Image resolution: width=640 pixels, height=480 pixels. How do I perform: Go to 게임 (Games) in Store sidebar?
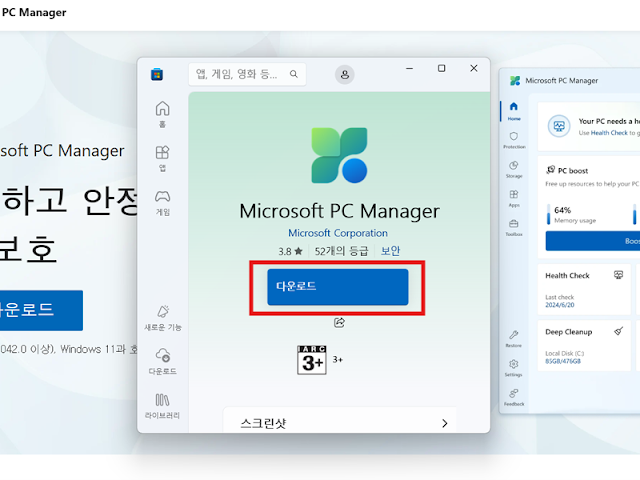point(162,202)
